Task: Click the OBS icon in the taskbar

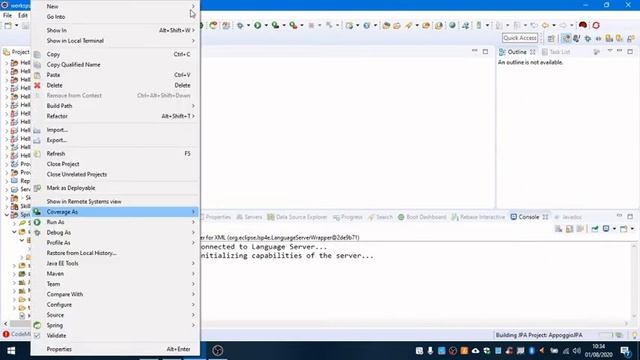Action: 218,351
